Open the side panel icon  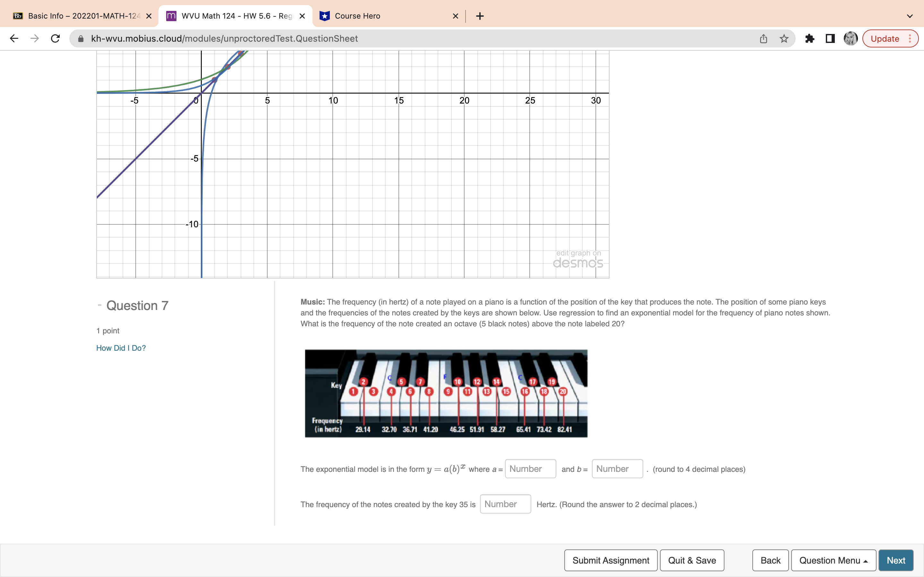(829, 38)
